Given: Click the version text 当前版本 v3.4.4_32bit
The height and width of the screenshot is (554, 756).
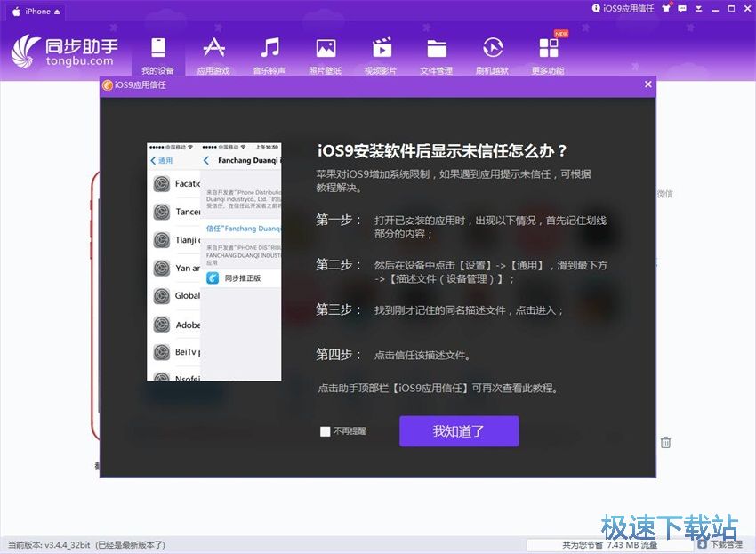Looking at the screenshot, I should [x=49, y=545].
